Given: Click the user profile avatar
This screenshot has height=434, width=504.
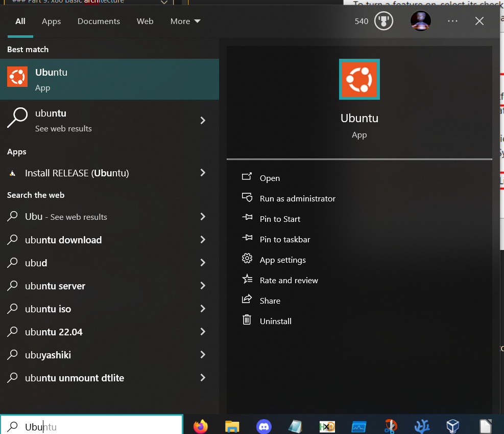Looking at the screenshot, I should pos(421,21).
